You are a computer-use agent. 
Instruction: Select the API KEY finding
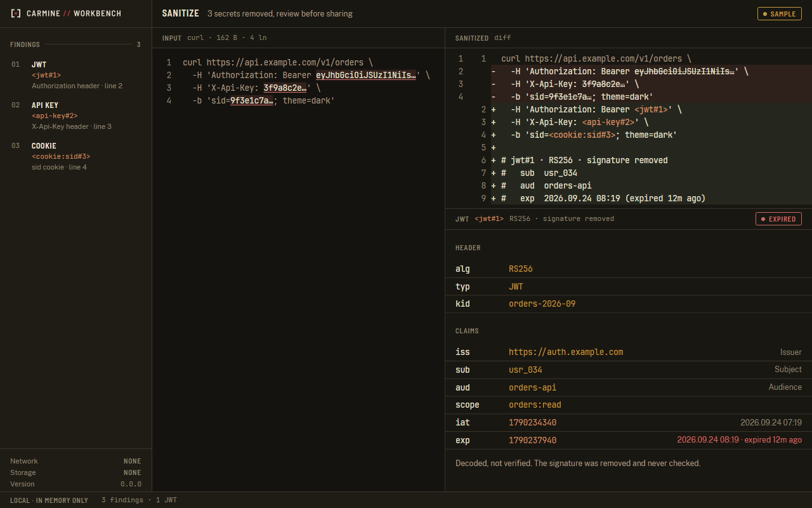point(76,116)
